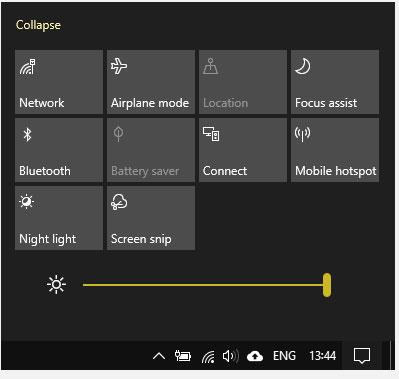Viewport: 399px width, 379px height.
Task: Collapse the quick actions panel
Action: tap(38, 25)
